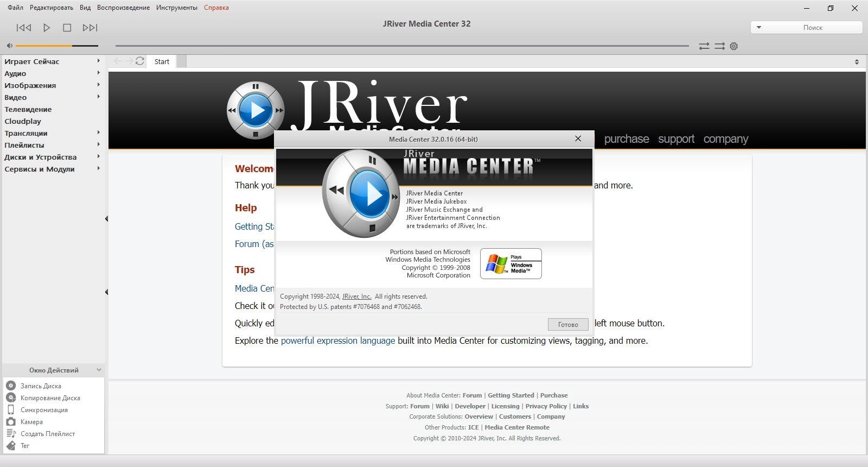The width and height of the screenshot is (868, 467).
Task: Click the Камера camera icon
Action: point(11,421)
